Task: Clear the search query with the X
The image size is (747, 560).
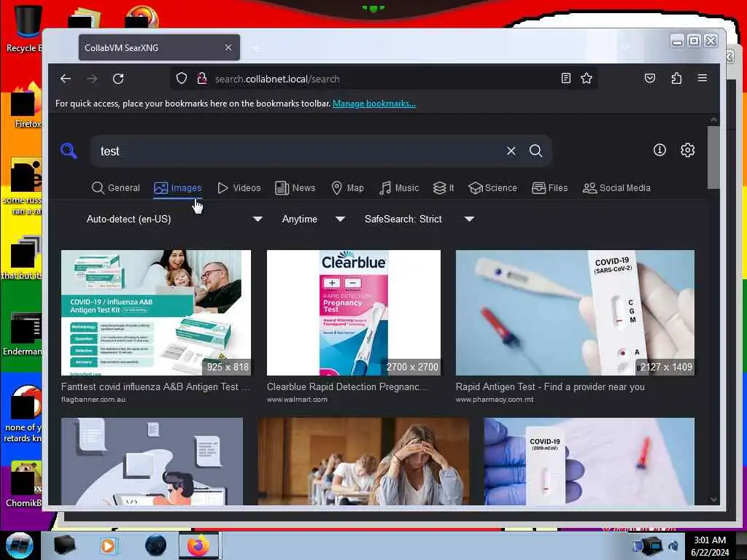Action: coord(511,151)
